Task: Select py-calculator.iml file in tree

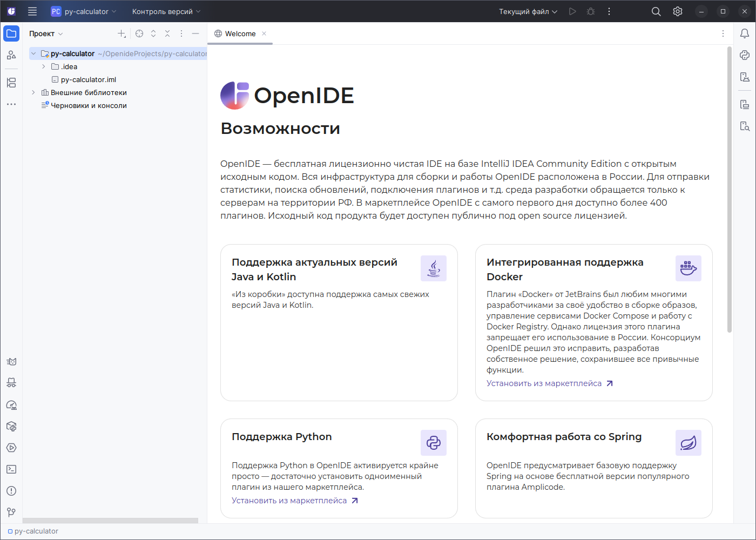Action: 88,79
